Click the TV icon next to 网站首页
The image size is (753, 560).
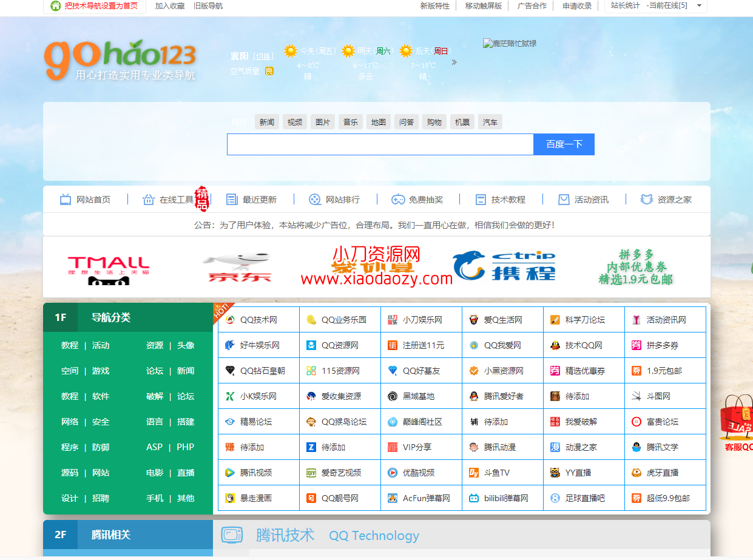(66, 200)
